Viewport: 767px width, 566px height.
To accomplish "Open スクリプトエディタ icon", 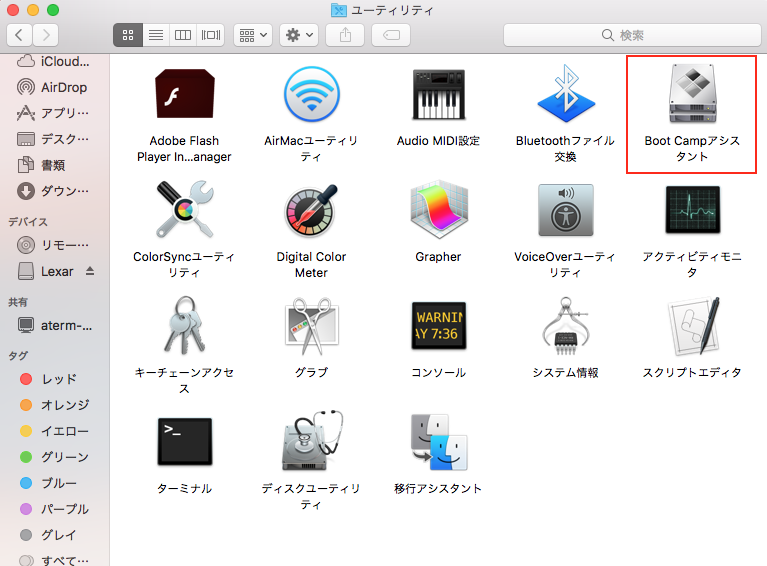I will point(693,326).
